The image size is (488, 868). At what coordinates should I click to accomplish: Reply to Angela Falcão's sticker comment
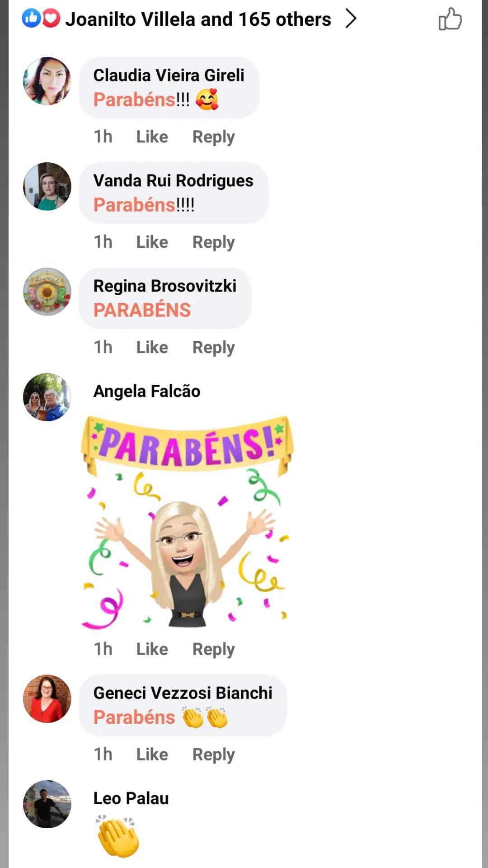(x=214, y=649)
